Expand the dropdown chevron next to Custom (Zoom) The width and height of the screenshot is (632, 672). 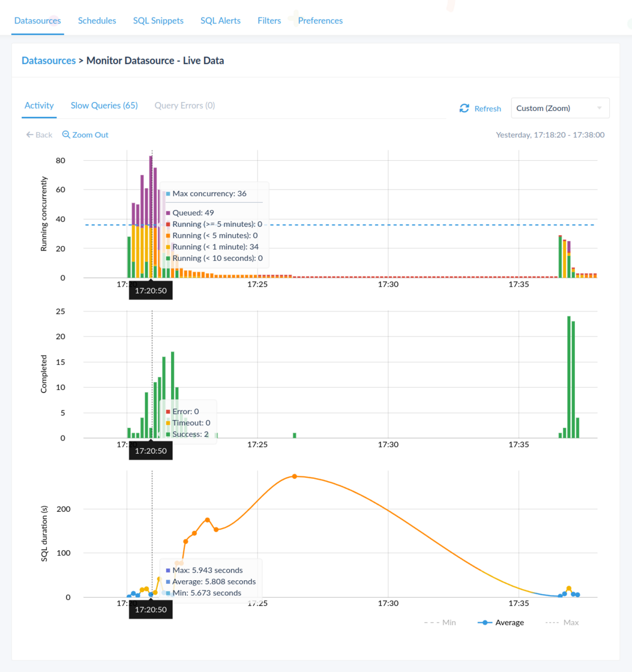[598, 107]
